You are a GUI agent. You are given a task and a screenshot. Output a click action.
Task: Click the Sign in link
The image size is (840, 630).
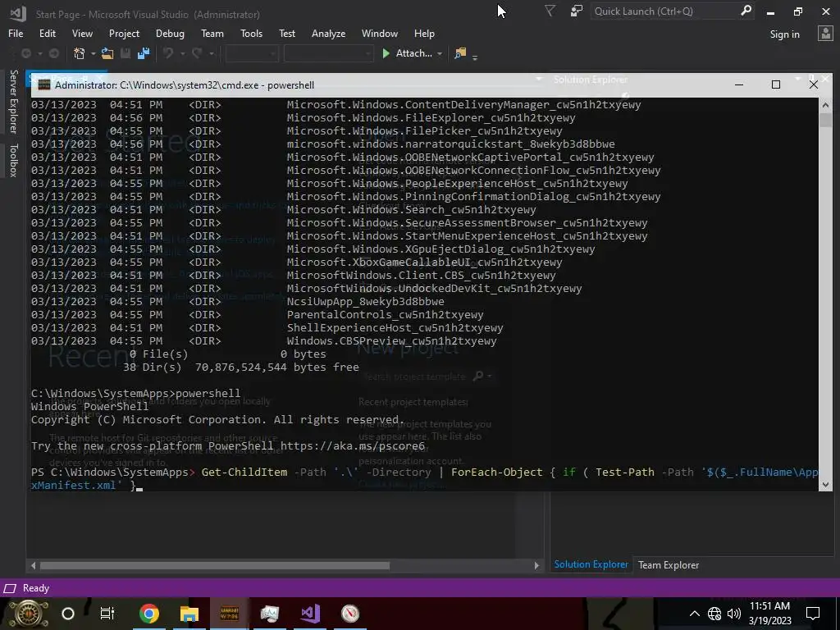point(784,34)
